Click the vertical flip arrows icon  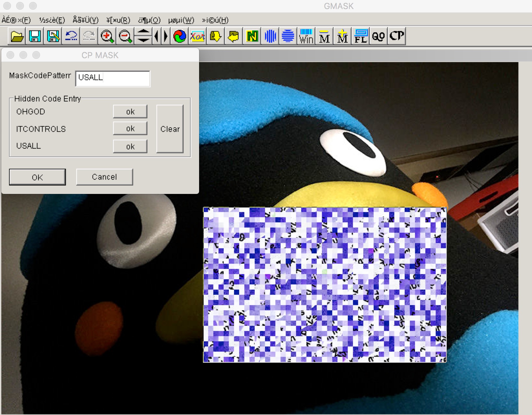pos(143,36)
